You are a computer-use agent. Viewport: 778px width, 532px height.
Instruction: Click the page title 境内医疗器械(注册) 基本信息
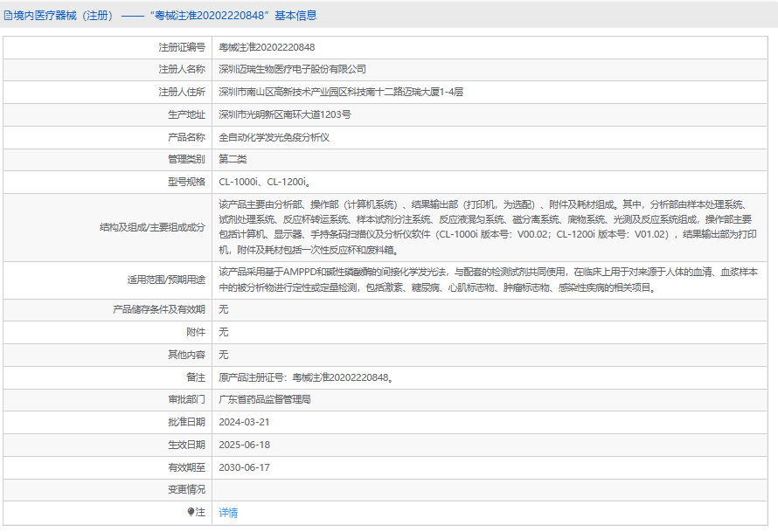click(x=160, y=16)
